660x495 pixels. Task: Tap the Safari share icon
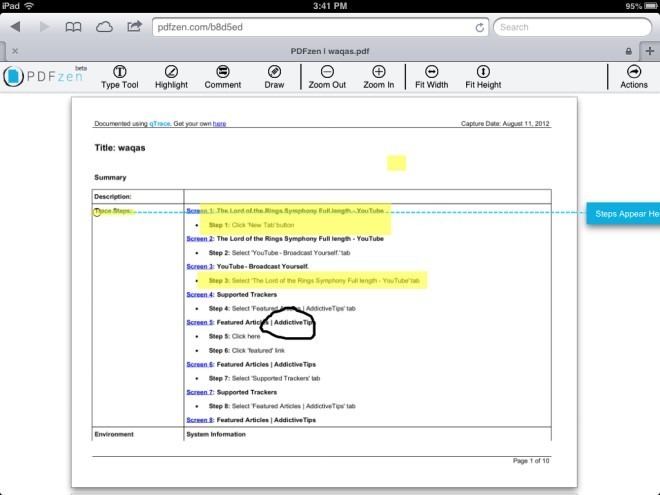pyautogui.click(x=134, y=27)
